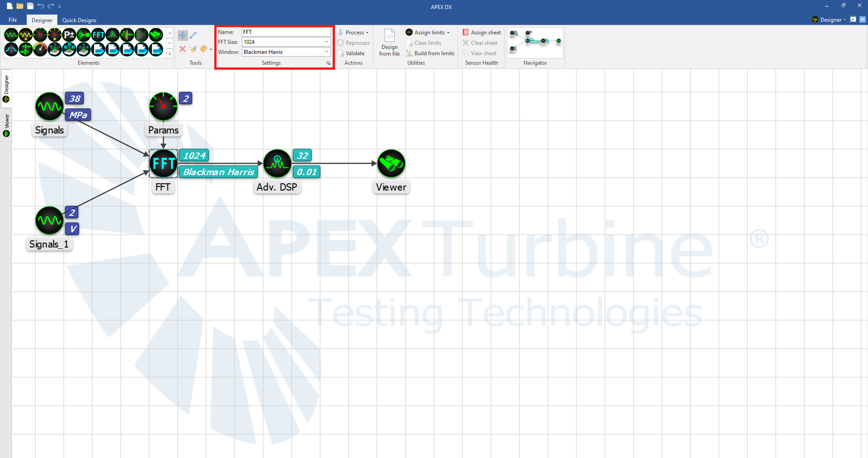
Task: Click Build from limits
Action: pos(430,53)
